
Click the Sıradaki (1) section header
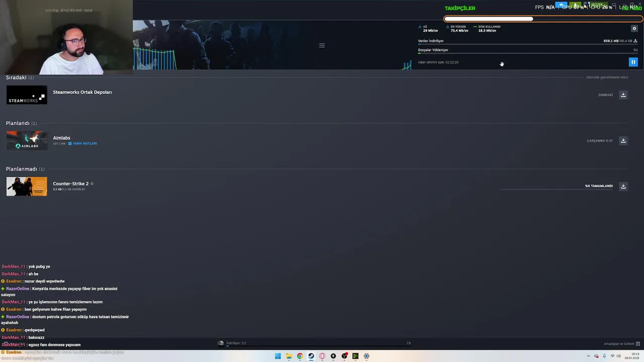[20, 77]
